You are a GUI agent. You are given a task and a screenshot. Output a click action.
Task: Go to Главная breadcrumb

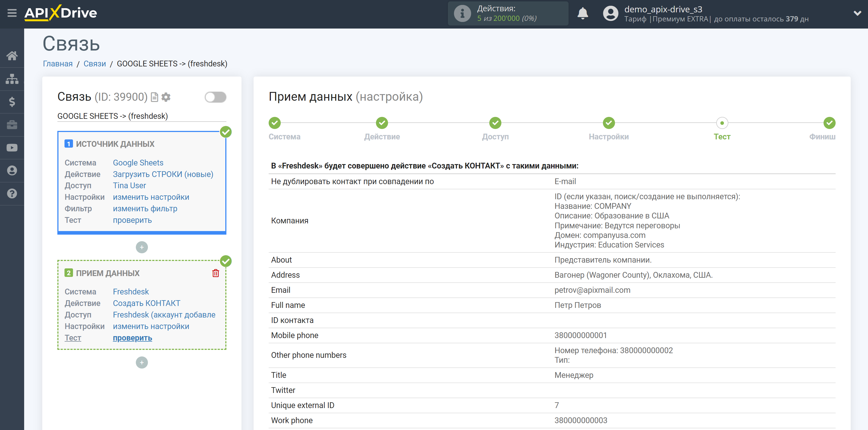tap(58, 64)
